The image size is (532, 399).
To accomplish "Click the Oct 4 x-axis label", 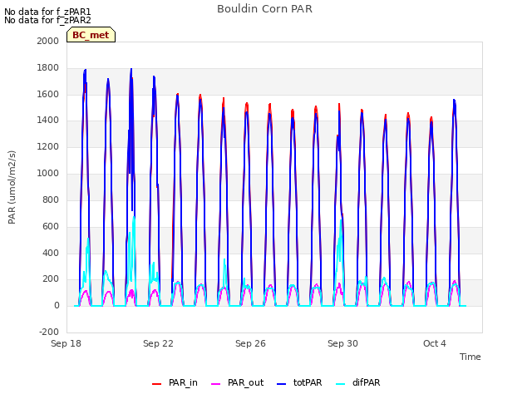I will (x=435, y=343).
